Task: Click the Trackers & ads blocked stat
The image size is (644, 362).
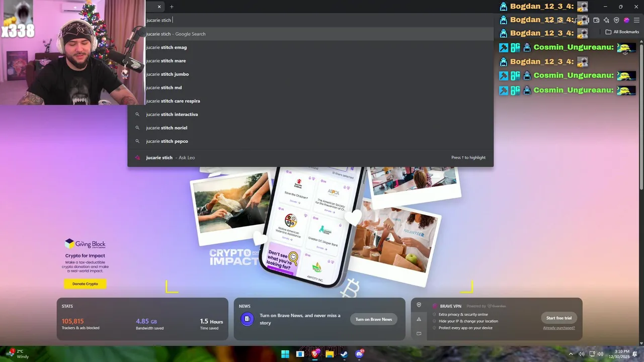Action: [x=80, y=324]
